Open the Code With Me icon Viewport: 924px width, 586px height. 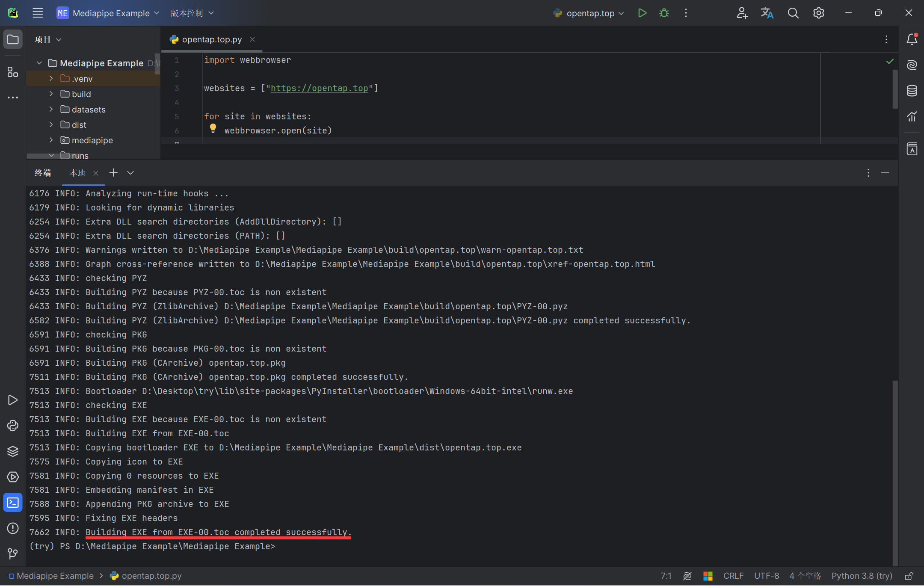pos(742,13)
